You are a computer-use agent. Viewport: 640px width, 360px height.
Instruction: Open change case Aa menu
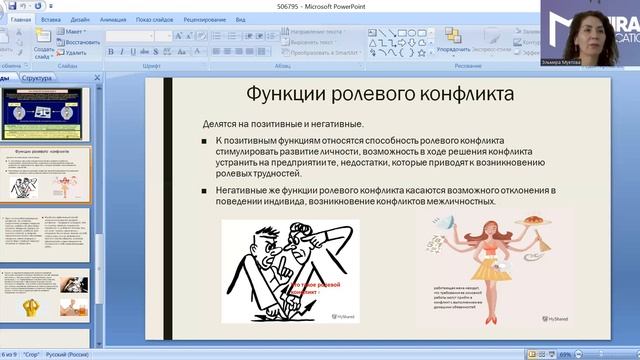[x=182, y=51]
